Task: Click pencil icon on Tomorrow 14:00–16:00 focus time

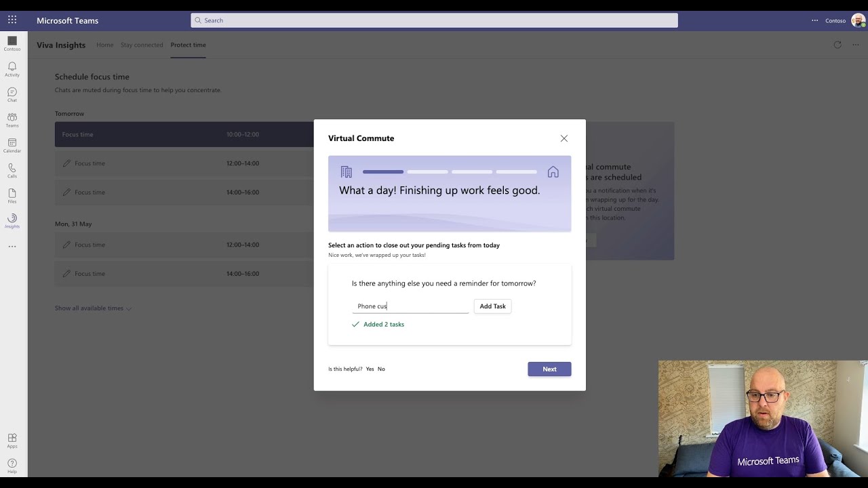Action: (x=66, y=192)
